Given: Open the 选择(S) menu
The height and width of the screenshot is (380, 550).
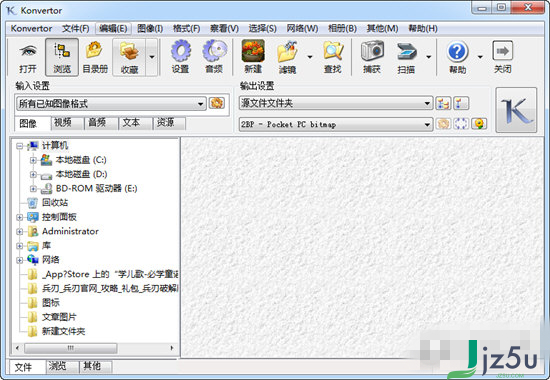Looking at the screenshot, I should coord(262,28).
